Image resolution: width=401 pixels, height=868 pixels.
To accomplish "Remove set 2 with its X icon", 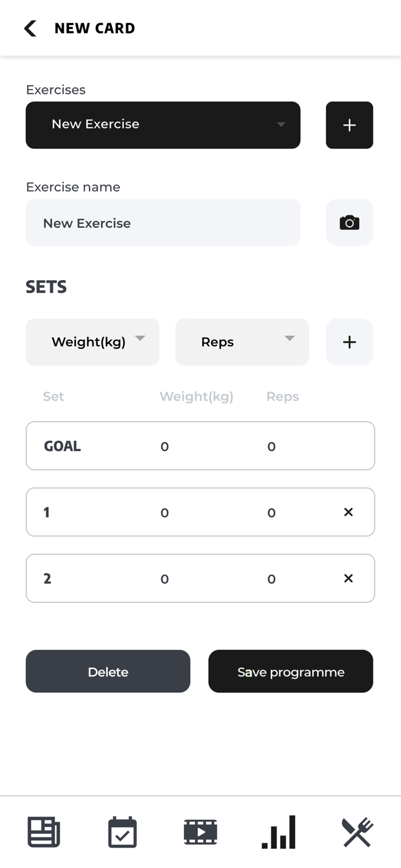I will (348, 578).
